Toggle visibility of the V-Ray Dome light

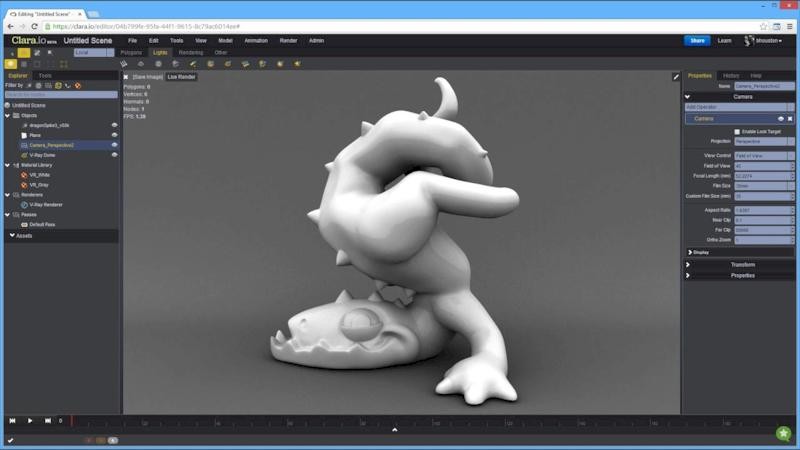pyautogui.click(x=114, y=155)
